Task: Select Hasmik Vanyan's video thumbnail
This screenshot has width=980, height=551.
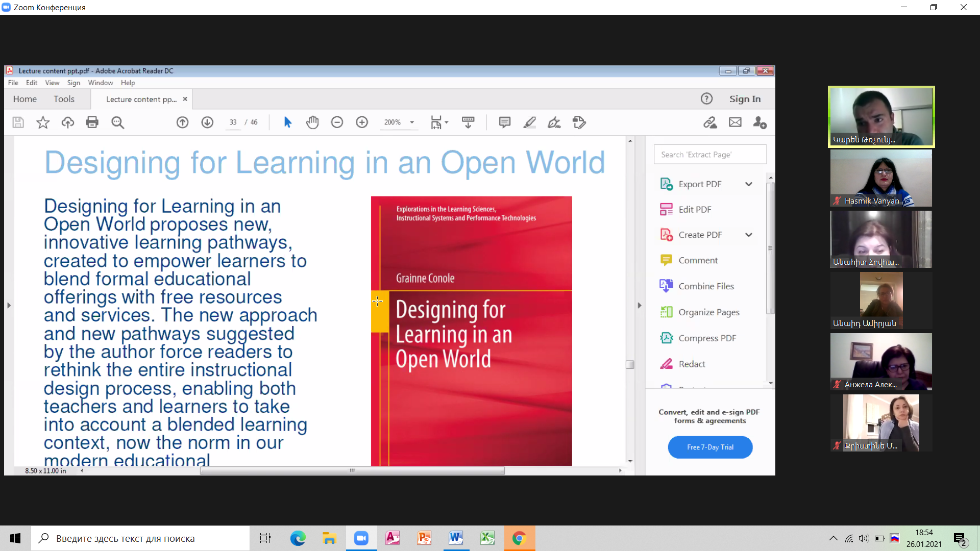Action: pos(881,178)
